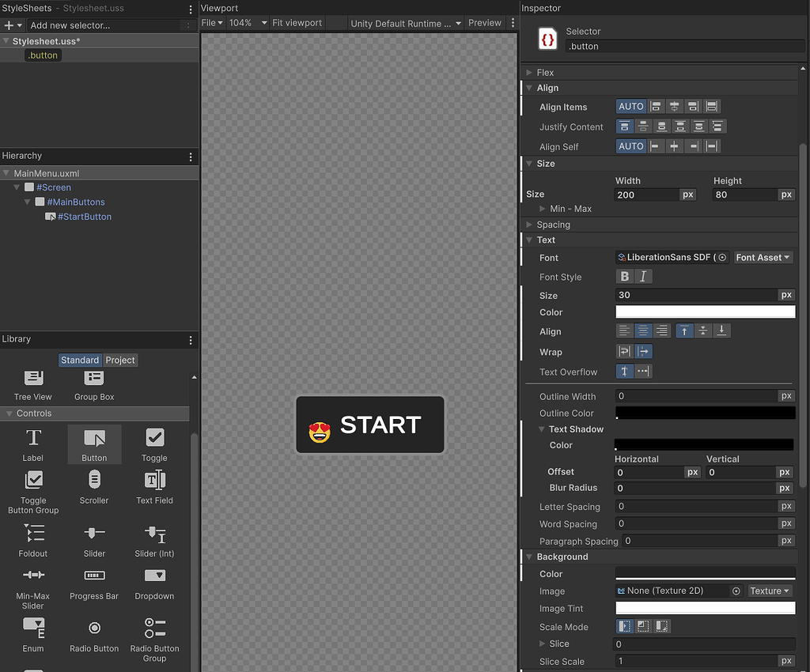Image resolution: width=810 pixels, height=672 pixels.
Task: Center-align the text horizontally
Action: [x=642, y=330]
